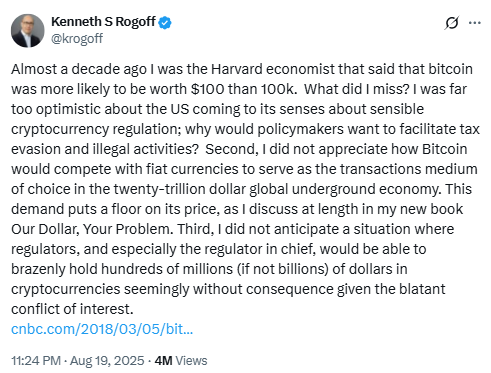Click the display name Kenneth S Rogoff

pos(103,22)
